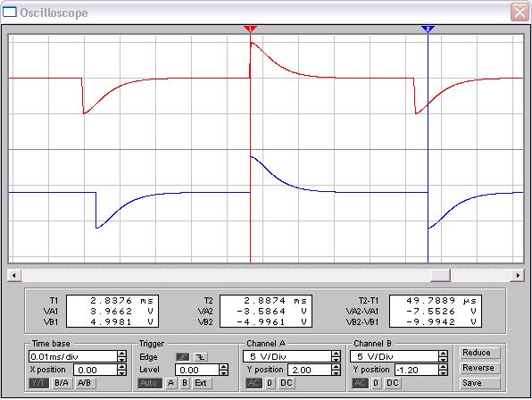Increase Channel B volts per division
The height and width of the screenshot is (400, 532).
tap(443, 354)
